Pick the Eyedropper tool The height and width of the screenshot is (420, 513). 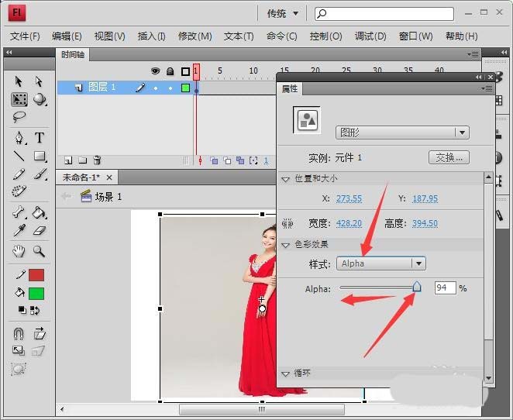tap(19, 230)
